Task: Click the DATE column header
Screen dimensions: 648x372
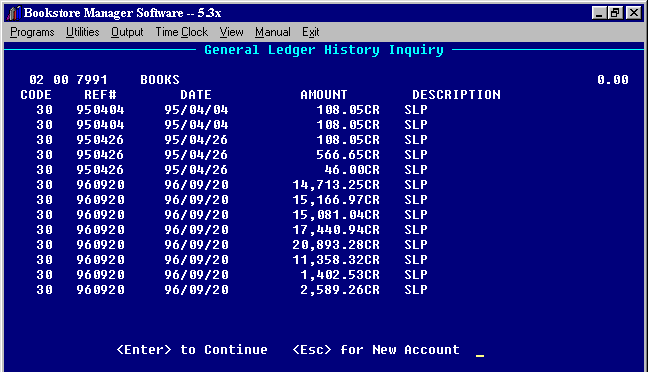Action: (196, 95)
